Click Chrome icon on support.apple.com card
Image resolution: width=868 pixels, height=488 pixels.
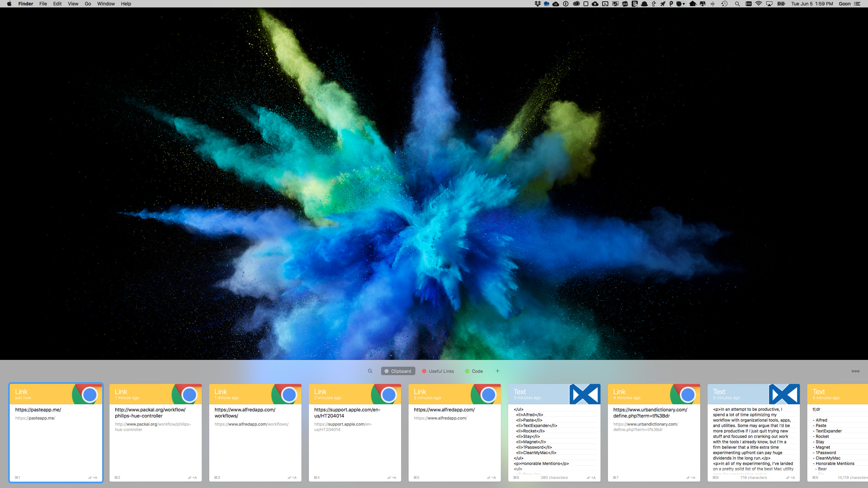(386, 394)
